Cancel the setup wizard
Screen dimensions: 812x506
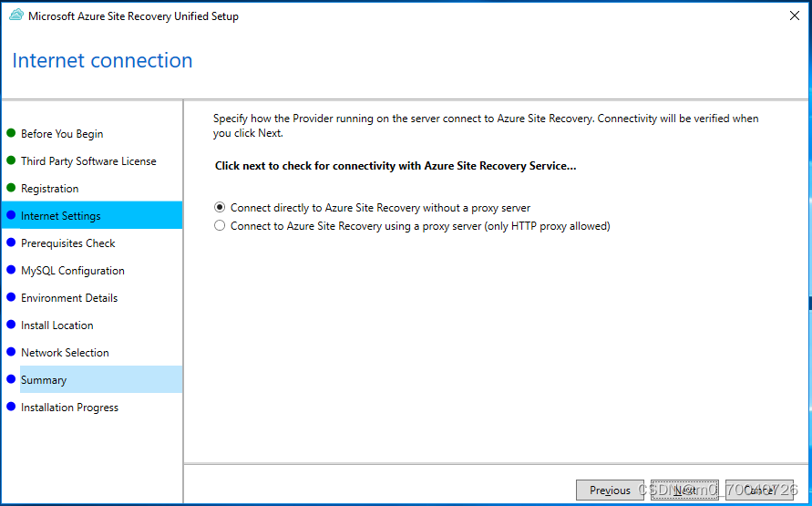(759, 490)
